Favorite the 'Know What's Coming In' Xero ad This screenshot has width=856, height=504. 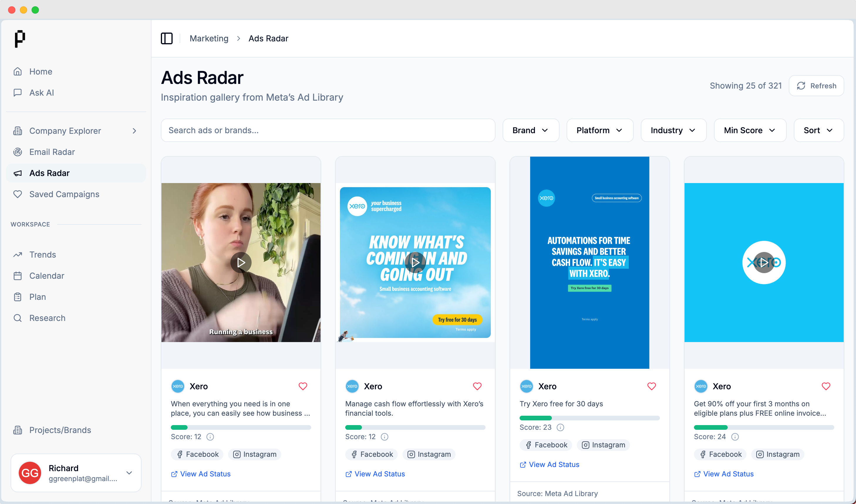pos(477,386)
